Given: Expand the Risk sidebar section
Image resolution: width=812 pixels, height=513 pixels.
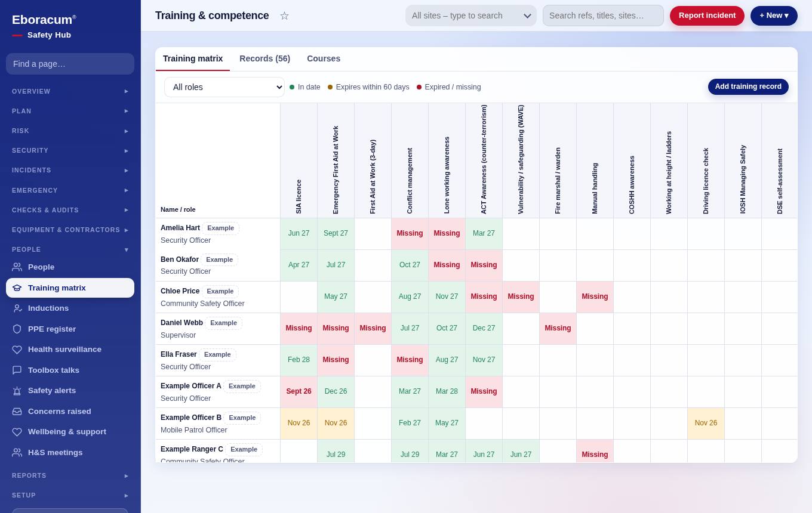Looking at the screenshot, I should pos(70,131).
